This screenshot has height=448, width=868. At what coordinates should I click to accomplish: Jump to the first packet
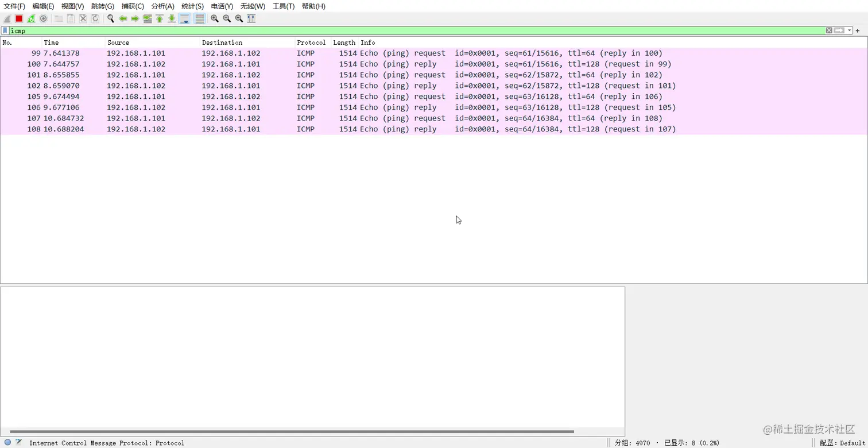[x=160, y=18]
